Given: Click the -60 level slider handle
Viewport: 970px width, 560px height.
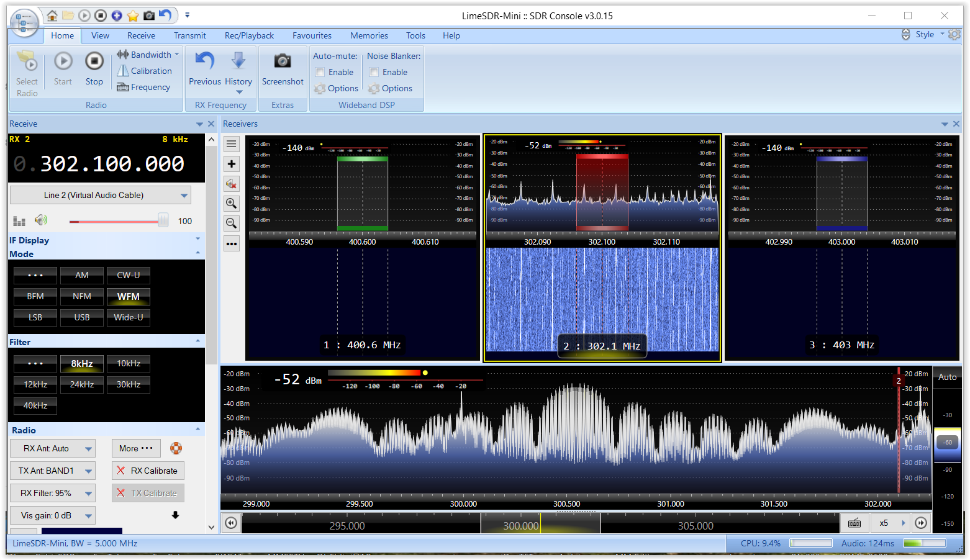Looking at the screenshot, I should pyautogui.click(x=948, y=442).
